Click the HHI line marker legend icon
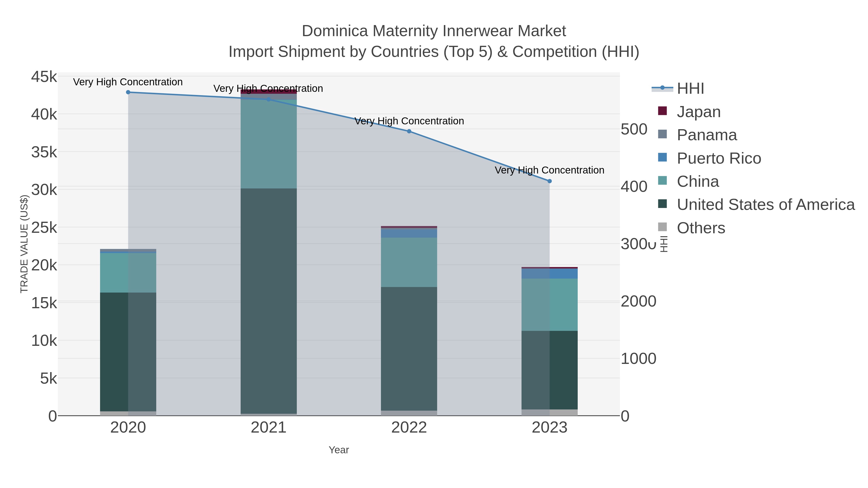 point(663,88)
